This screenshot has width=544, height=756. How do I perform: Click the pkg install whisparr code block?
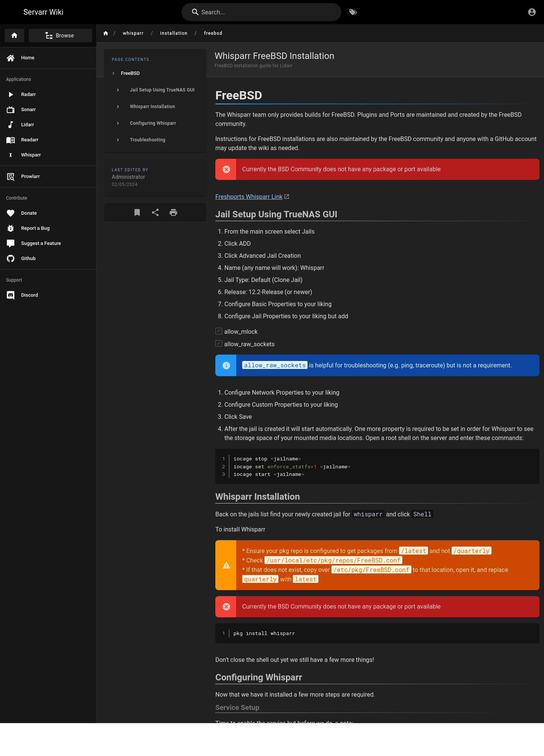tap(377, 634)
